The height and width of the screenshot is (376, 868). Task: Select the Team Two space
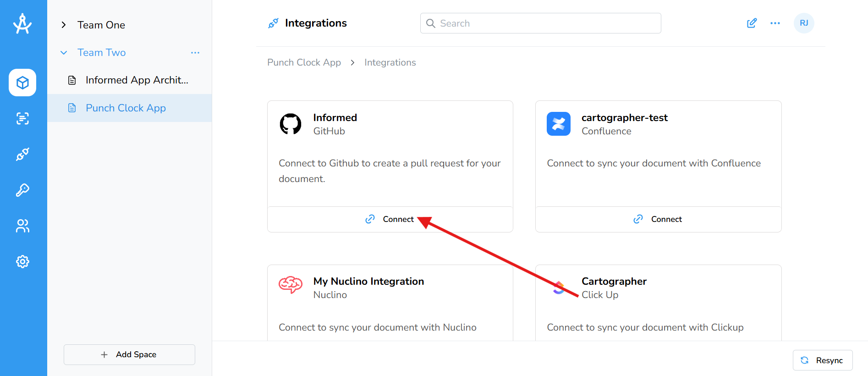pos(102,52)
